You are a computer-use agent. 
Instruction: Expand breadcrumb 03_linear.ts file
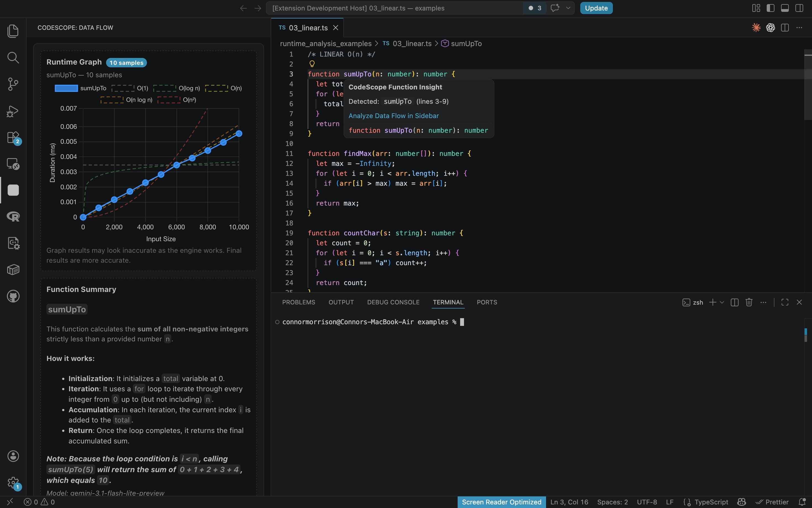pos(407,44)
